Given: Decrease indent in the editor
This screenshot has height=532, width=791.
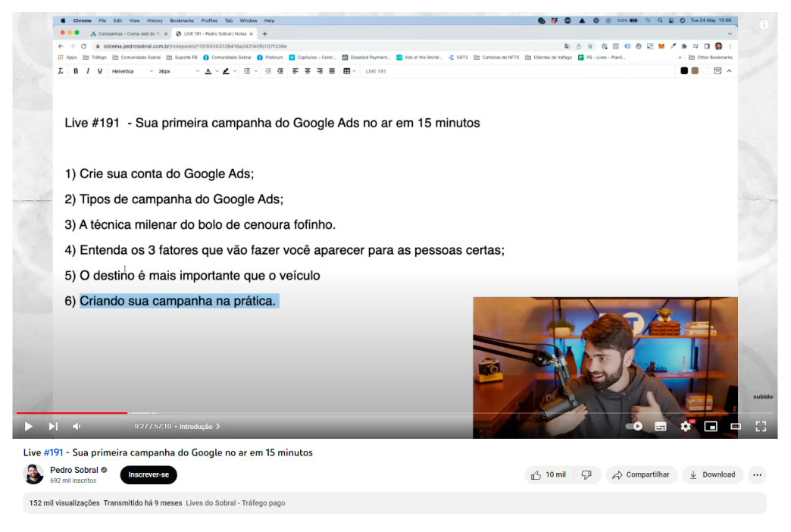Looking at the screenshot, I should pyautogui.click(x=268, y=71).
